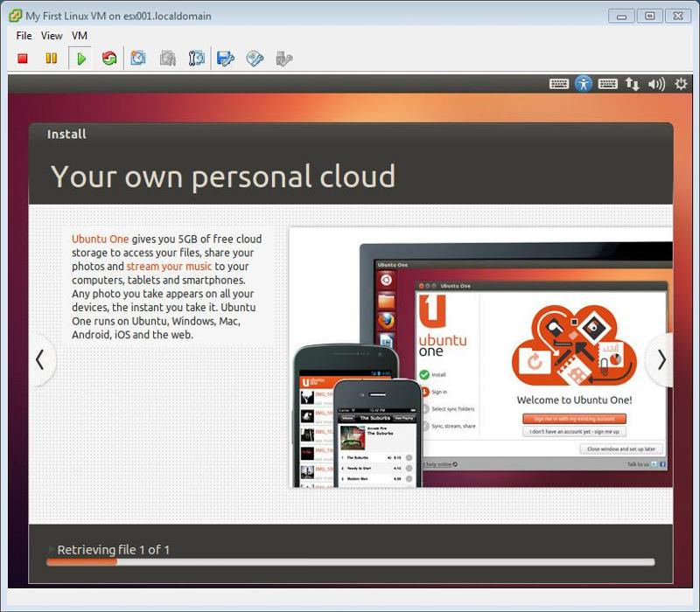
Task: Open the accessibility menu in Ubuntu panel
Action: 583,83
